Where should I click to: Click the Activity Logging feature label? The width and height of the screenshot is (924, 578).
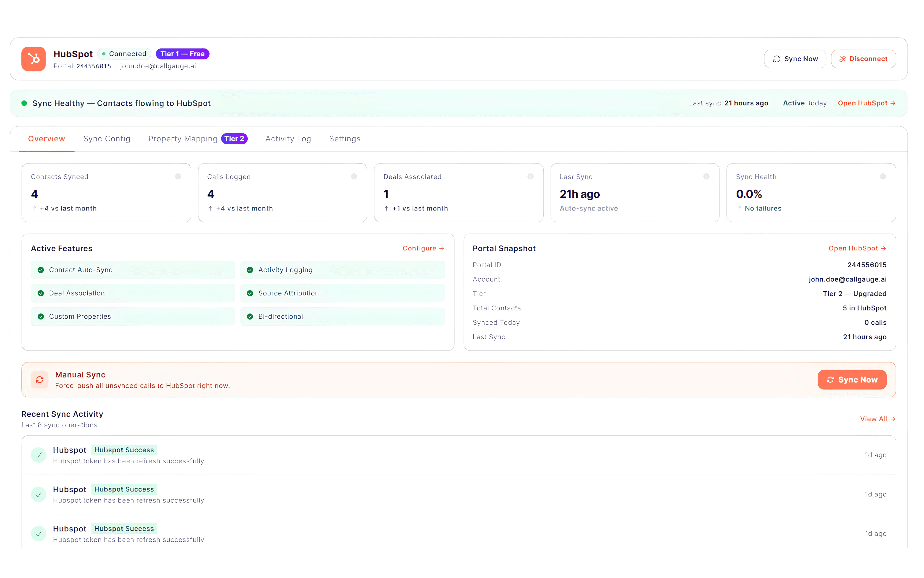[x=285, y=270]
